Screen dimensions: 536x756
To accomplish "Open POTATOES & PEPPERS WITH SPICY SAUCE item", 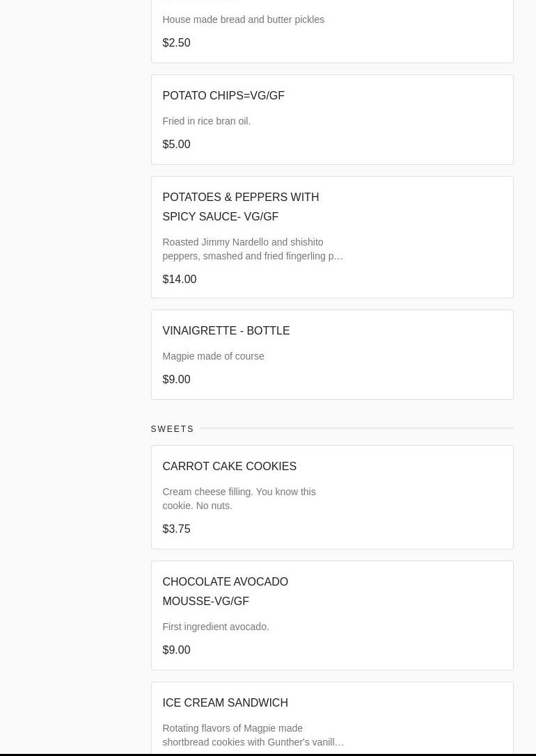I will (x=240, y=207).
